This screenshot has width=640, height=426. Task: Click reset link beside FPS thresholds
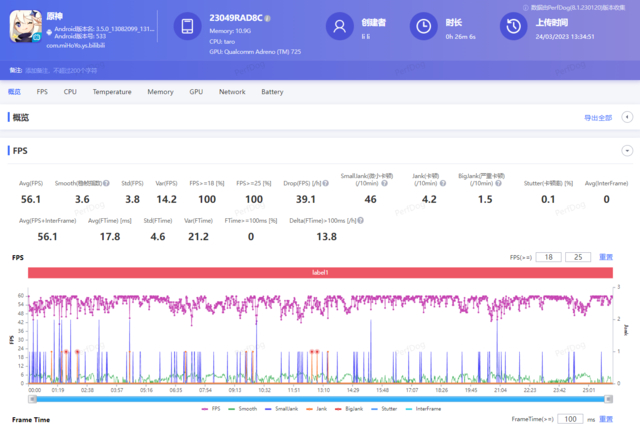tap(605, 257)
